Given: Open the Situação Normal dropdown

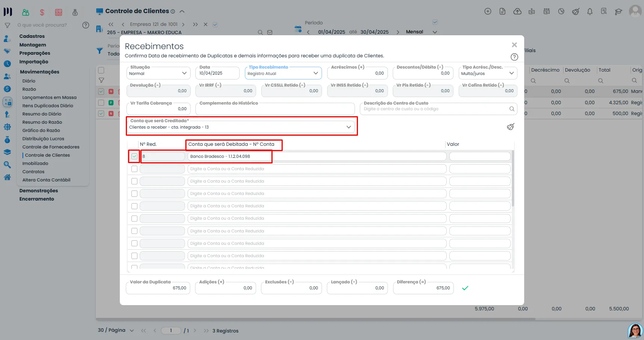Looking at the screenshot, I should tap(158, 73).
